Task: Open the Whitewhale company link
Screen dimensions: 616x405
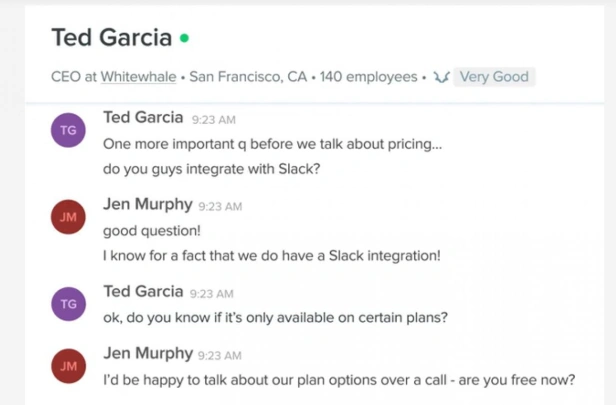Action: coord(138,77)
